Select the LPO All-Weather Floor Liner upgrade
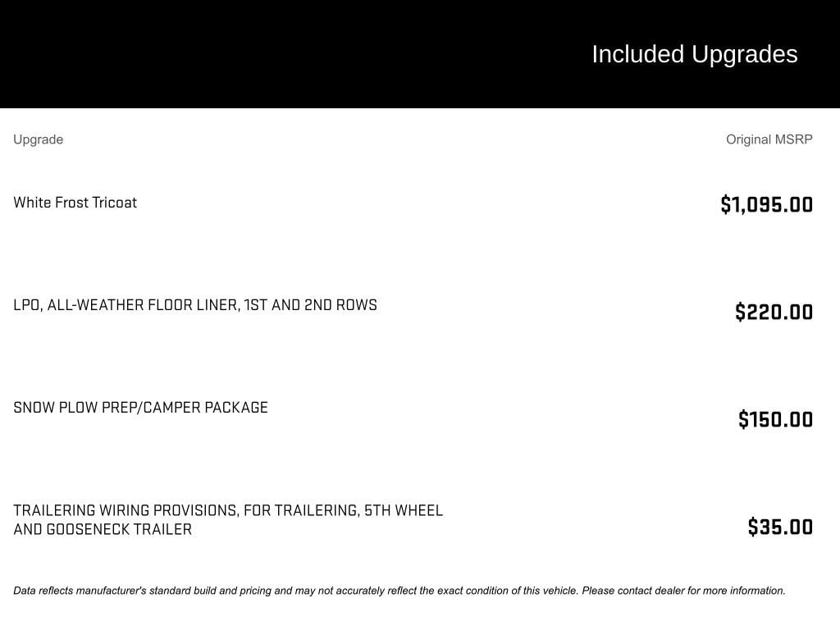 [x=194, y=305]
